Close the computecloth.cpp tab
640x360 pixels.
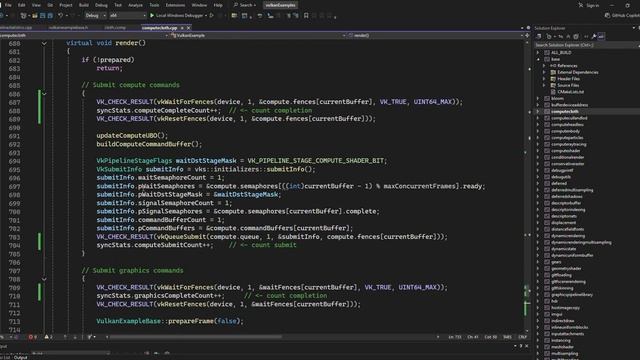[189, 28]
